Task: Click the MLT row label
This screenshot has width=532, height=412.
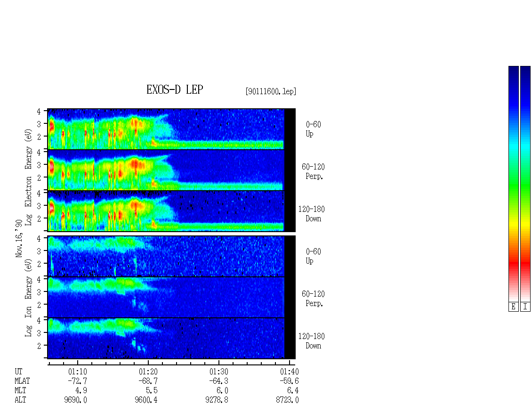Action: (20, 391)
